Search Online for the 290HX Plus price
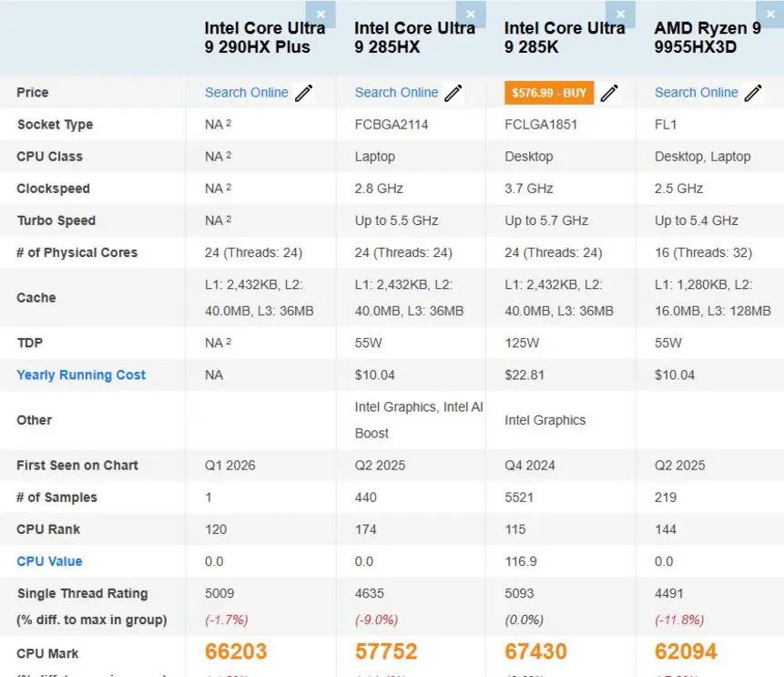Screen dimensions: 784x677 pyautogui.click(x=246, y=92)
